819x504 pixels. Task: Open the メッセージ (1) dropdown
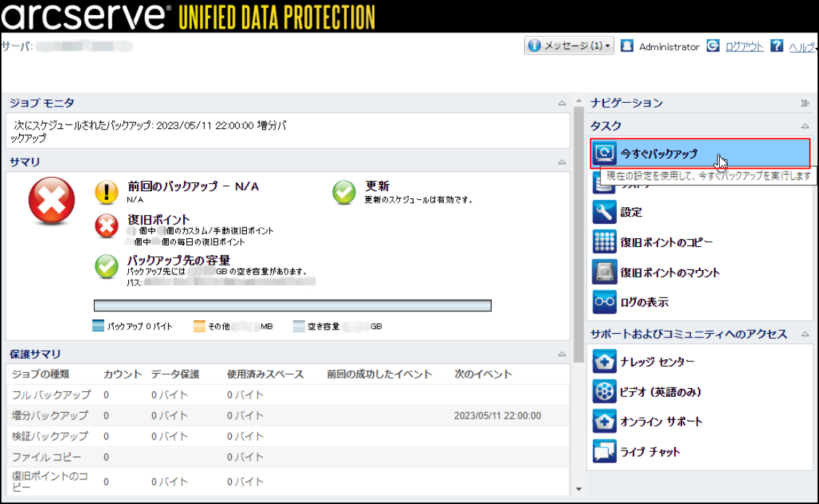pos(568,46)
